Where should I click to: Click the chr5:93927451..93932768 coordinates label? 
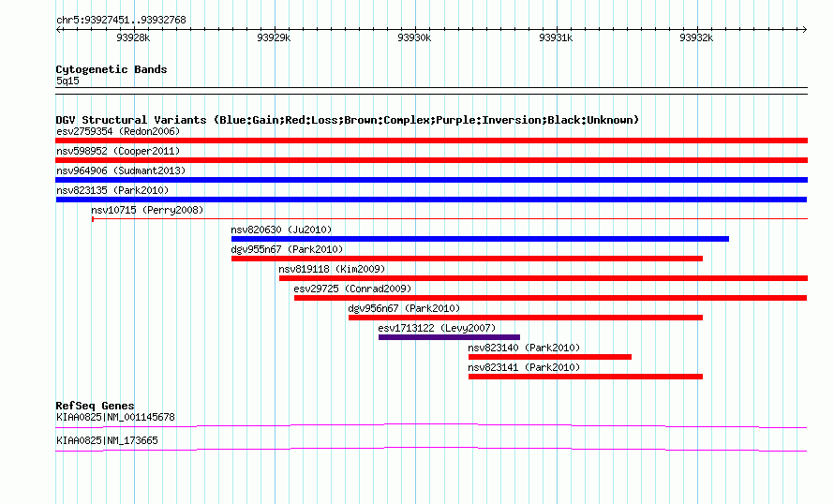(x=121, y=21)
